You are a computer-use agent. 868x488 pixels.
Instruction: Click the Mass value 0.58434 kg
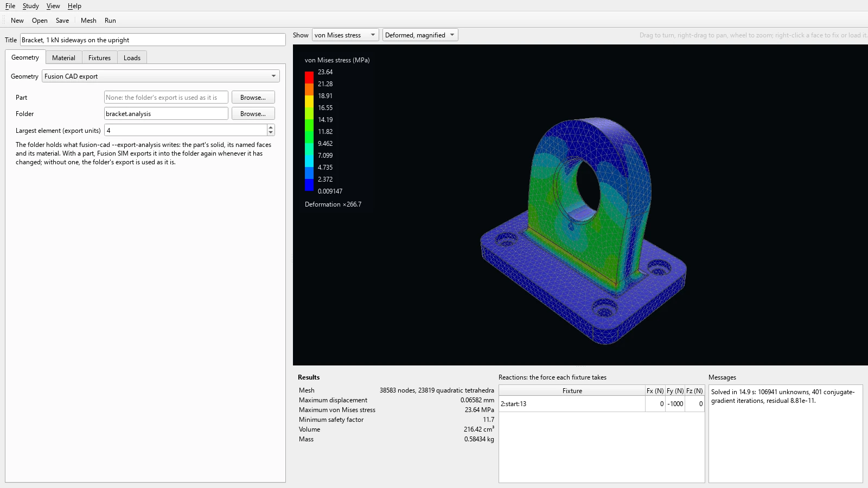pos(479,439)
